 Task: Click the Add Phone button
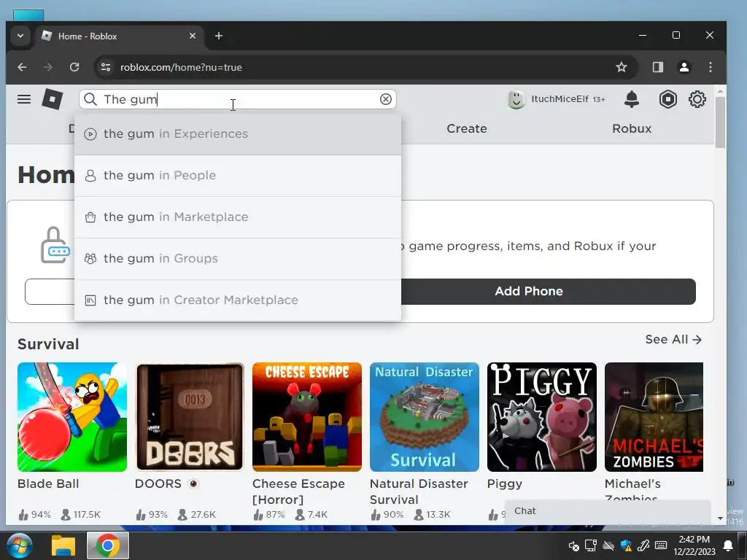pyautogui.click(x=529, y=292)
